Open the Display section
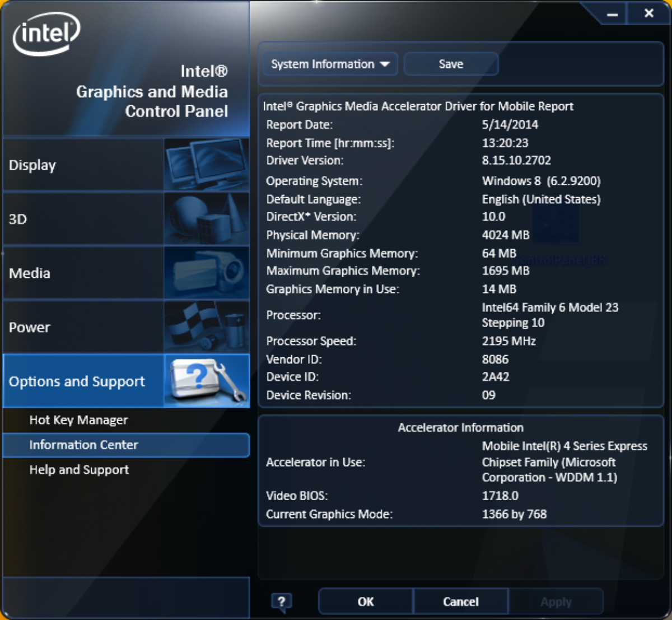Screen dimensions: 672x620 coord(126,165)
